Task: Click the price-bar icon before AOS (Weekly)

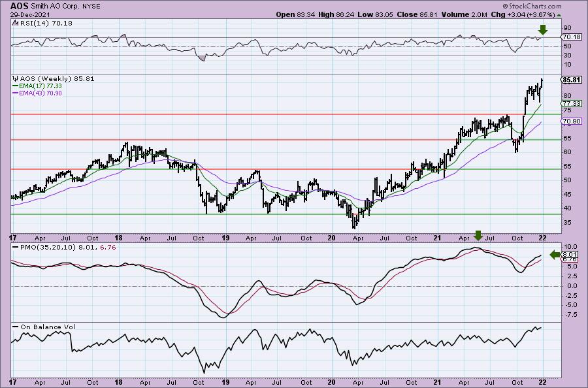Action: [x=16, y=79]
